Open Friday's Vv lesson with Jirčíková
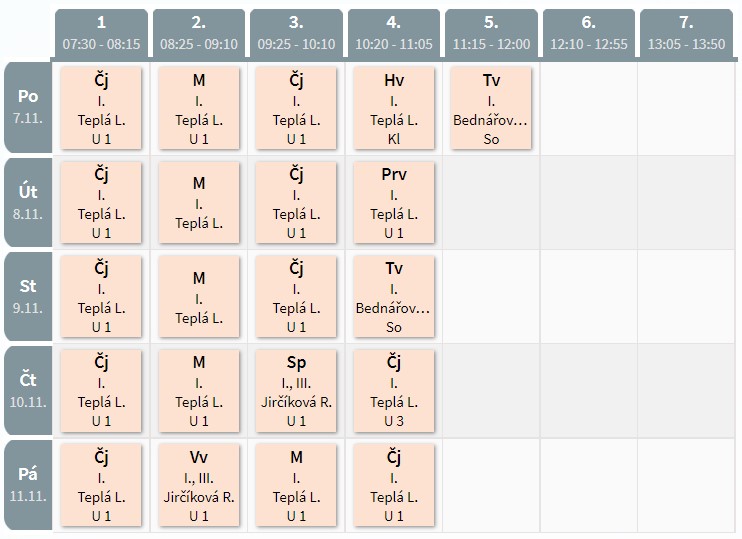The width and height of the screenshot is (742, 539). [x=199, y=485]
